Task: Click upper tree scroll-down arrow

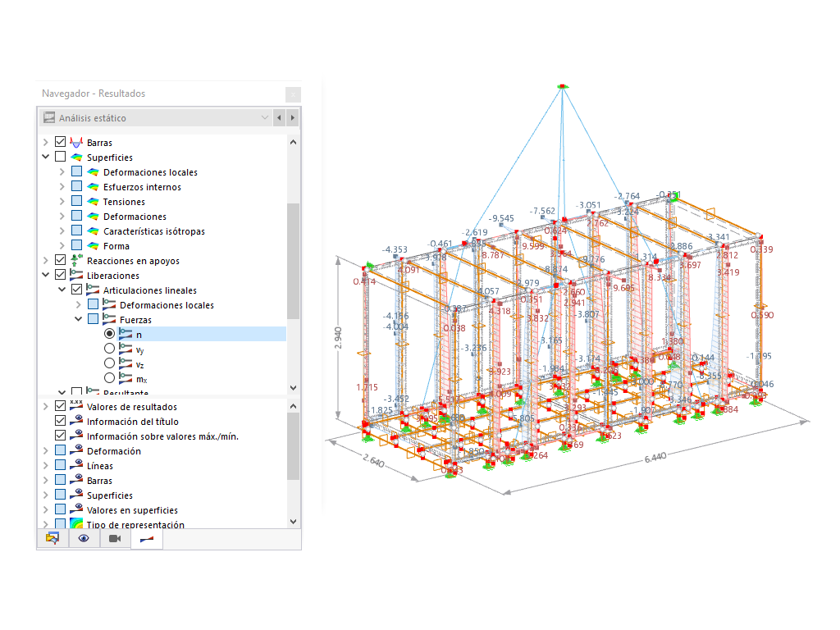Action: click(x=293, y=387)
